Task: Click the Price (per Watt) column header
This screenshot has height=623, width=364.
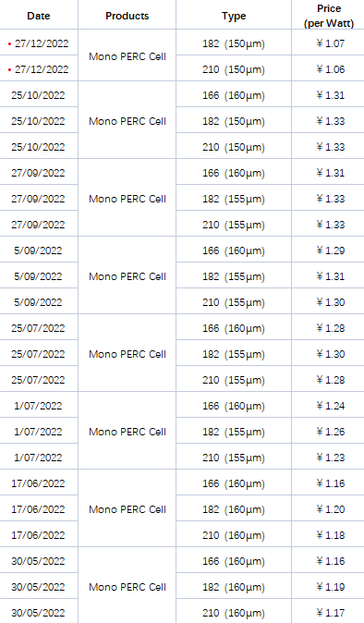Action: [x=329, y=16]
